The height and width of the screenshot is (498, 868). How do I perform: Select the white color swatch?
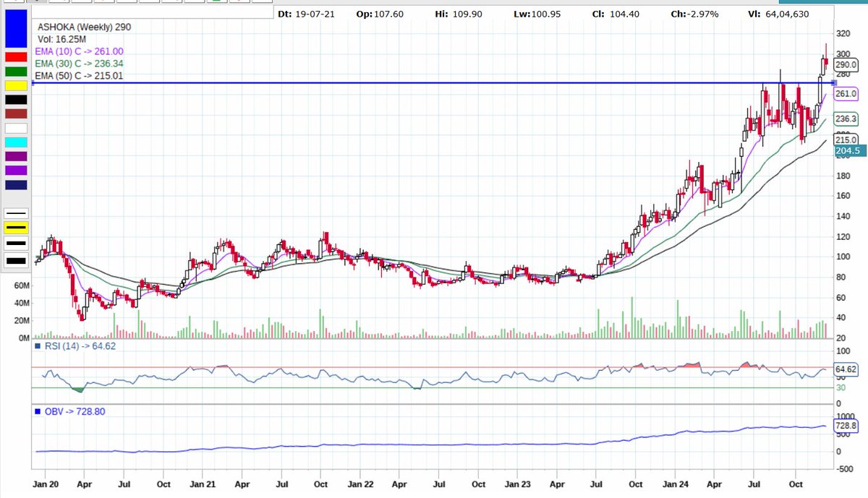16,128
